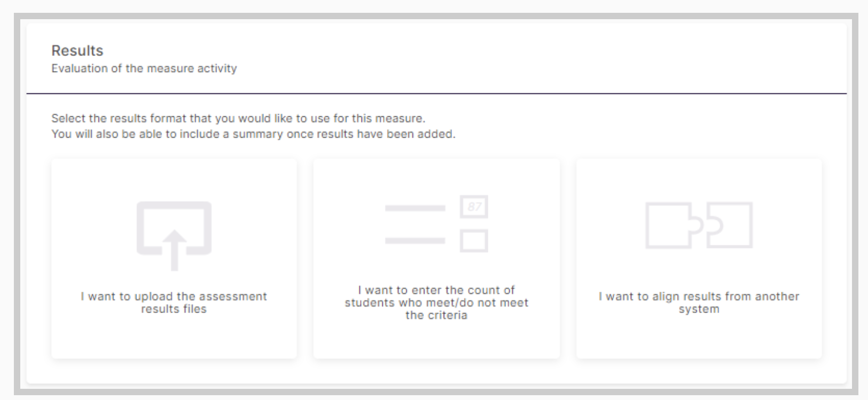Screen dimensions: 868x400
Task: Click the small box showing 87
Action: point(474,206)
